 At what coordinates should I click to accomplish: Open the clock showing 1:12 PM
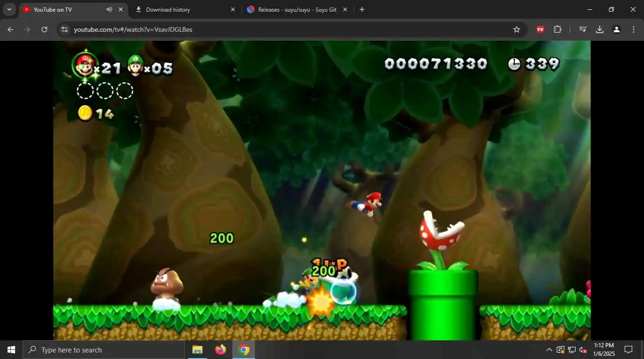pyautogui.click(x=604, y=350)
